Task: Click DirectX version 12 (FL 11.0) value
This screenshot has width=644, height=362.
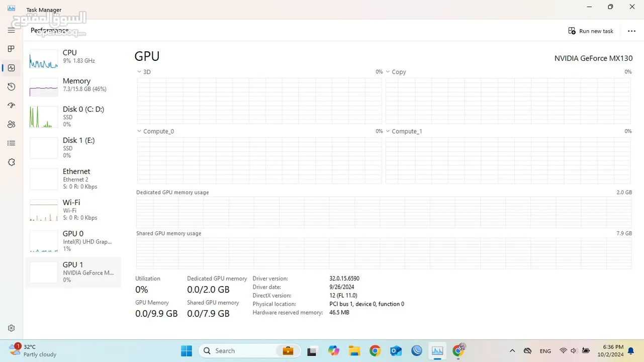Action: (x=343, y=296)
